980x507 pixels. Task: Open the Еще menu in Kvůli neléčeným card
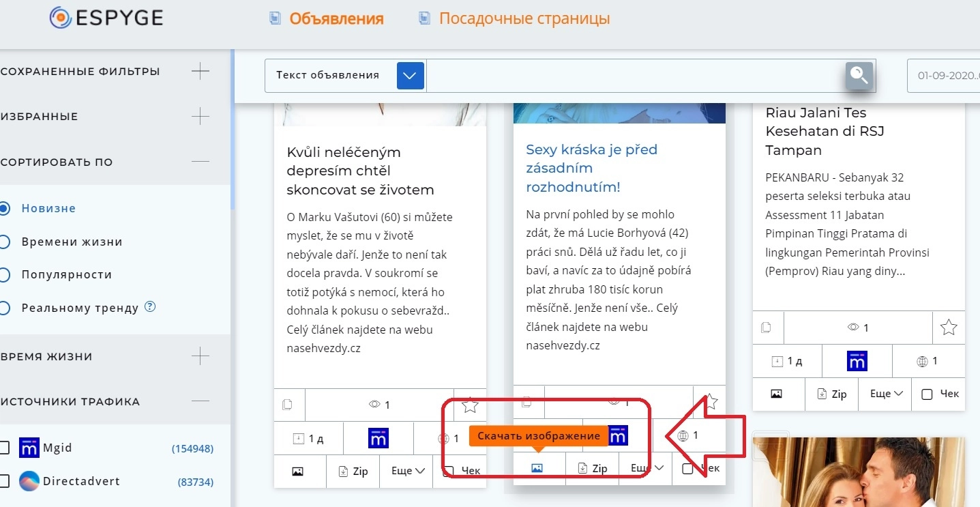pyautogui.click(x=408, y=471)
